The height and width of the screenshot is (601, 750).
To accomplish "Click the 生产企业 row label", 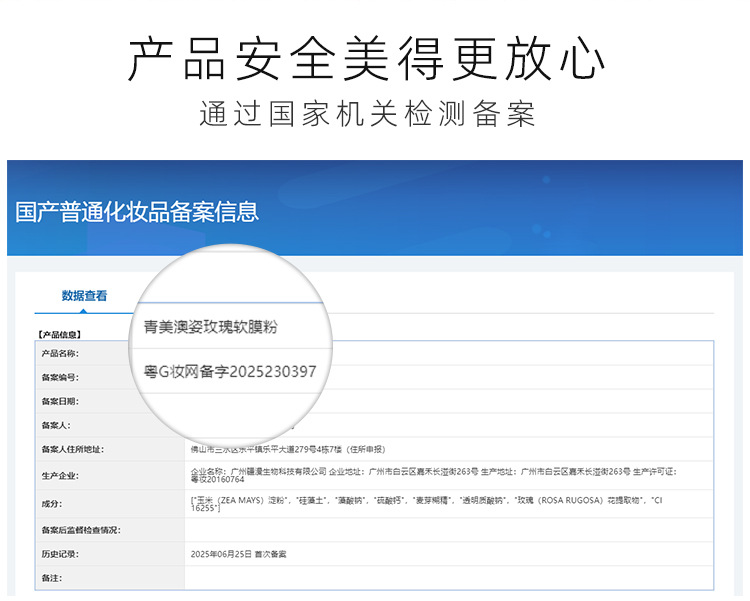I will (60, 476).
